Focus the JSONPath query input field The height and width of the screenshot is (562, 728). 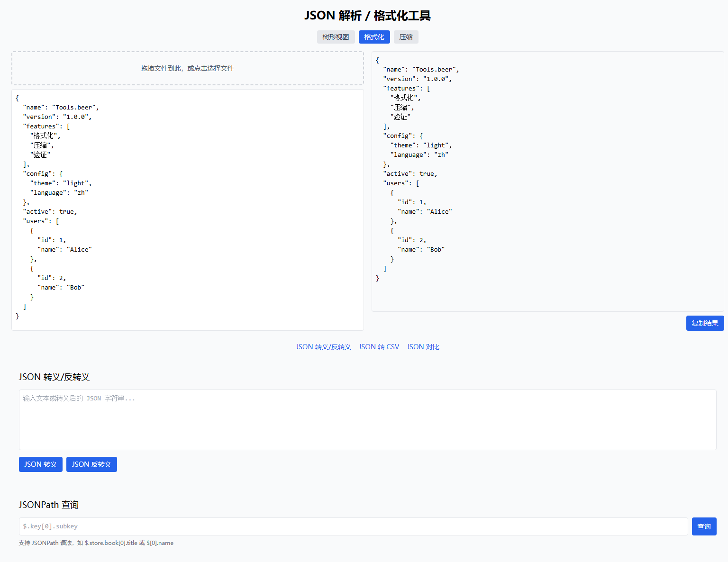353,526
